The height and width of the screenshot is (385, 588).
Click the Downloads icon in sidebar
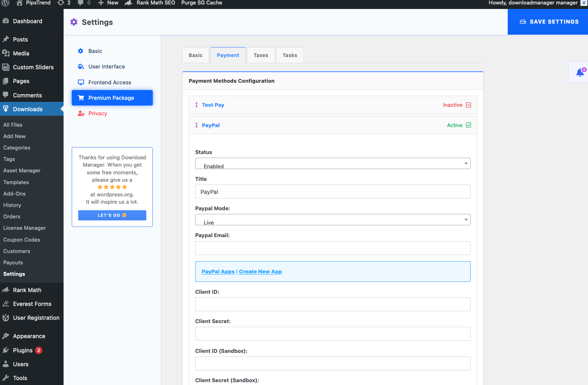click(x=6, y=108)
